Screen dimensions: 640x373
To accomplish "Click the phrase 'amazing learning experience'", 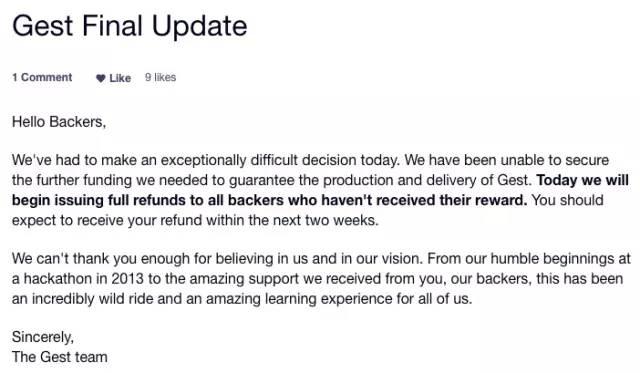I will [299, 299].
